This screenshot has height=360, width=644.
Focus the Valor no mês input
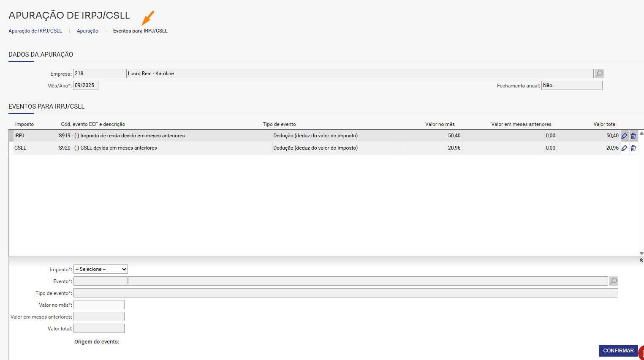[x=99, y=305]
